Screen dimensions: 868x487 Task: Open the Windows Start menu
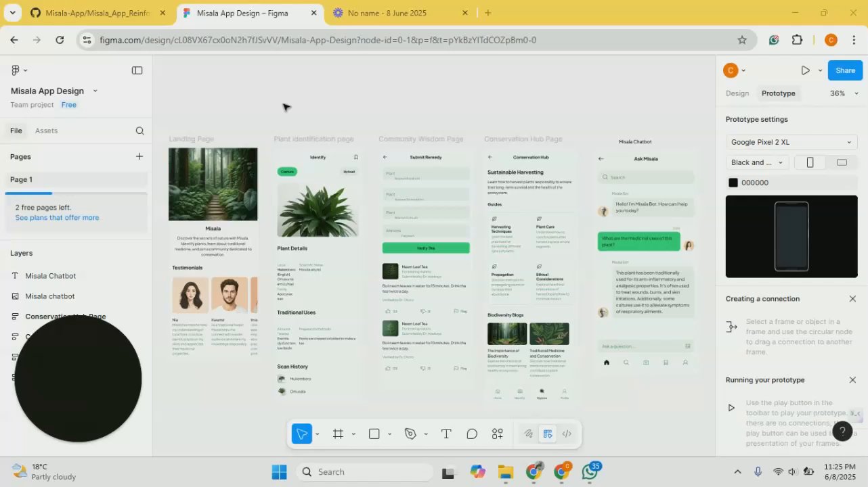[x=280, y=471]
